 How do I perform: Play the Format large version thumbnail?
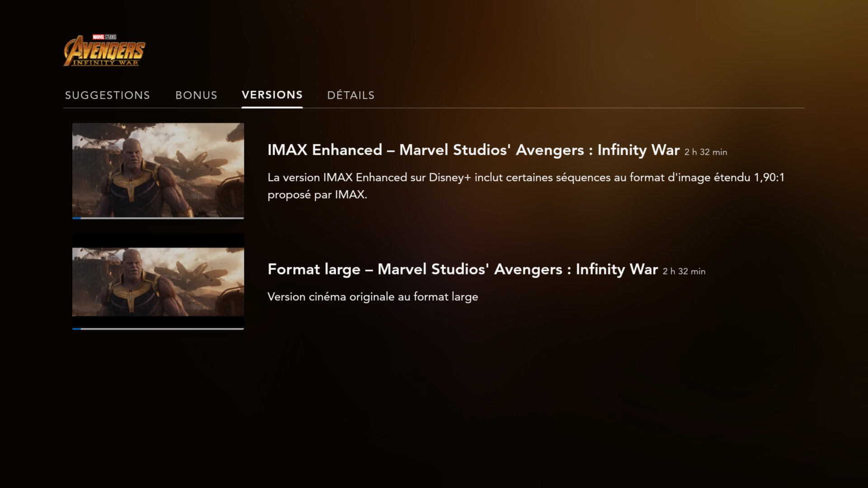tap(158, 281)
